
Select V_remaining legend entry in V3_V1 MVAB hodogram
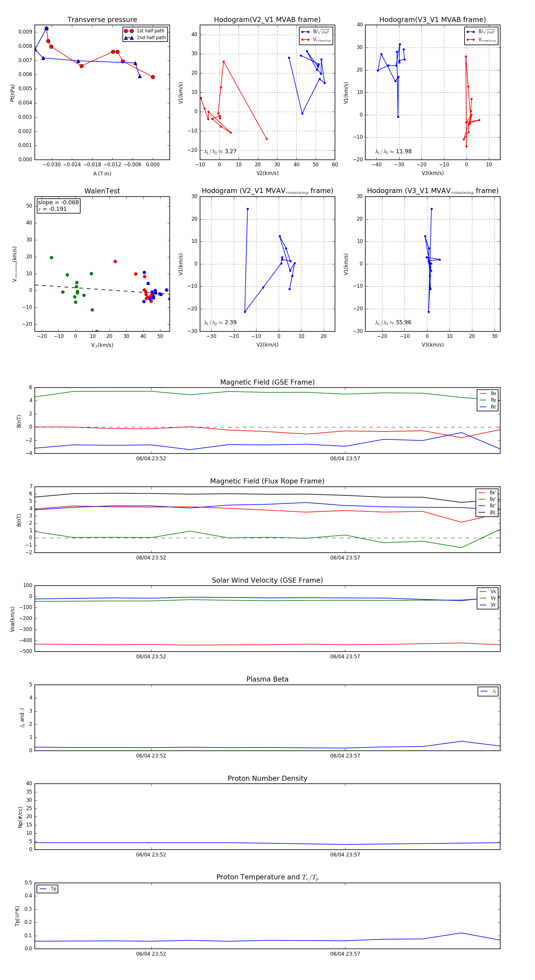(x=481, y=39)
